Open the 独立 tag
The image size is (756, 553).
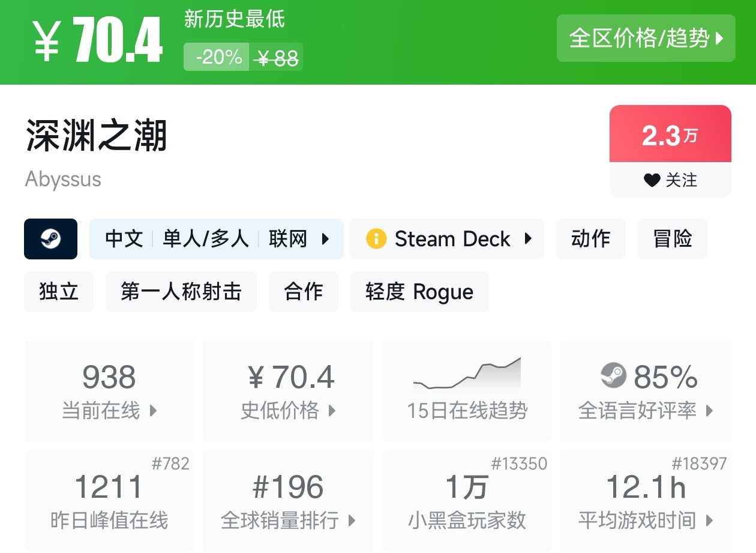click(x=59, y=292)
